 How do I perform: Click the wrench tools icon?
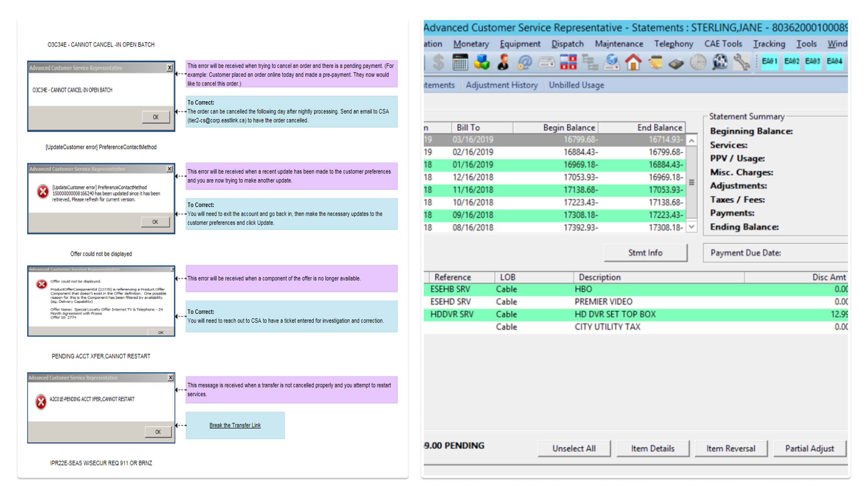(741, 62)
